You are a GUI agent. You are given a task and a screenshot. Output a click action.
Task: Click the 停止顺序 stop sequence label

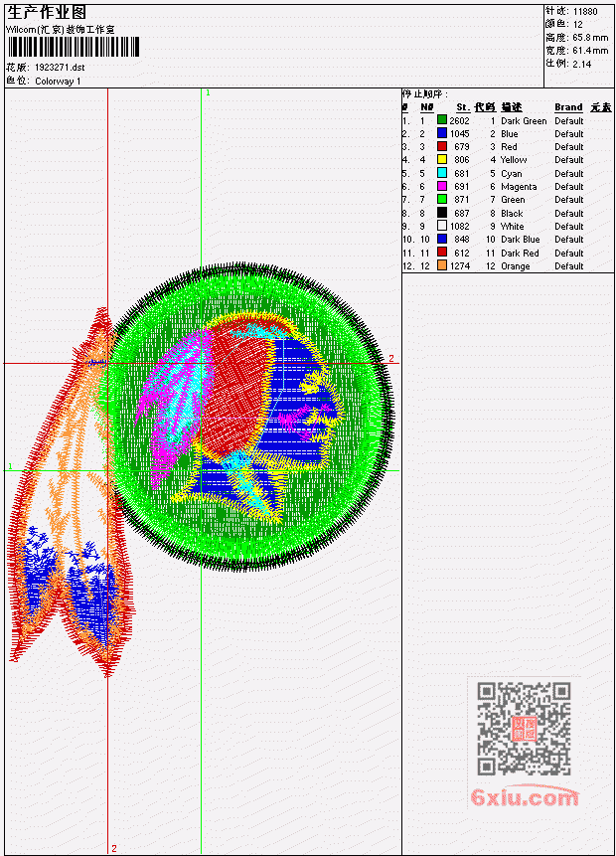point(425,93)
